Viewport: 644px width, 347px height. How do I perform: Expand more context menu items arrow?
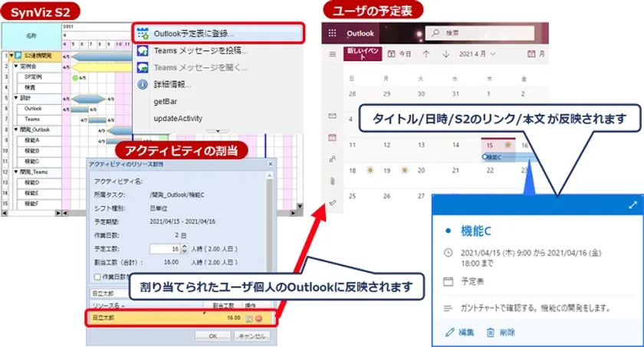click(x=218, y=131)
